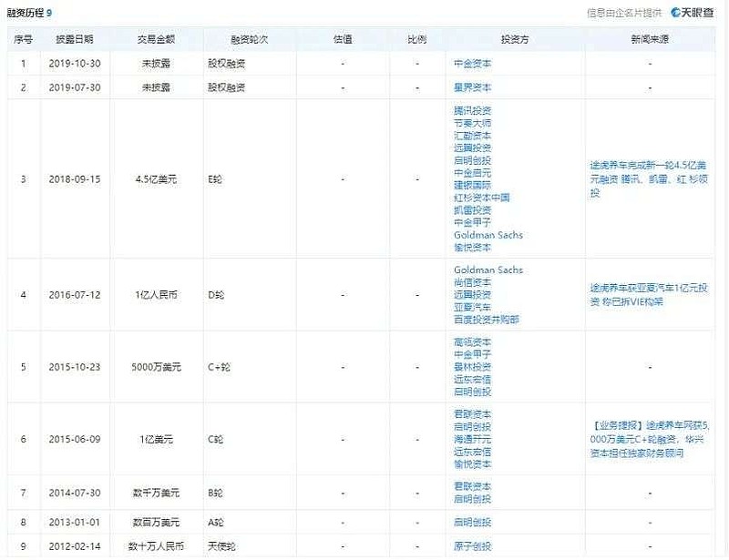Open the 业务捷报 C+轮融资 news link
Screen dimensions: 729x560
pos(650,439)
